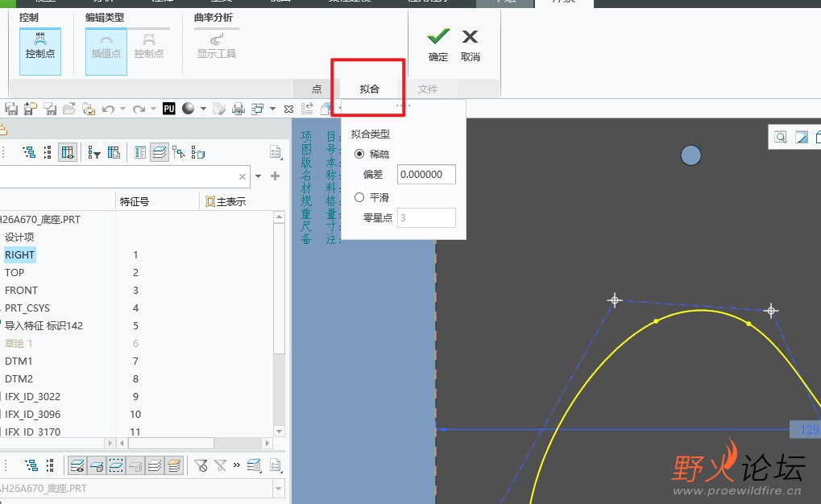Click the tree scrollbar up arrow
Image resolution: width=821 pixels, height=504 pixels.
[x=279, y=217]
